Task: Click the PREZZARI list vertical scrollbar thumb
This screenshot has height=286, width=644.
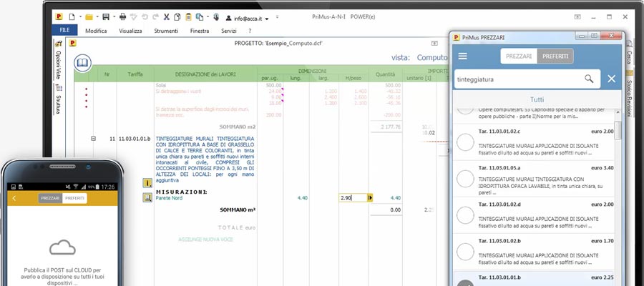Action: [618, 130]
